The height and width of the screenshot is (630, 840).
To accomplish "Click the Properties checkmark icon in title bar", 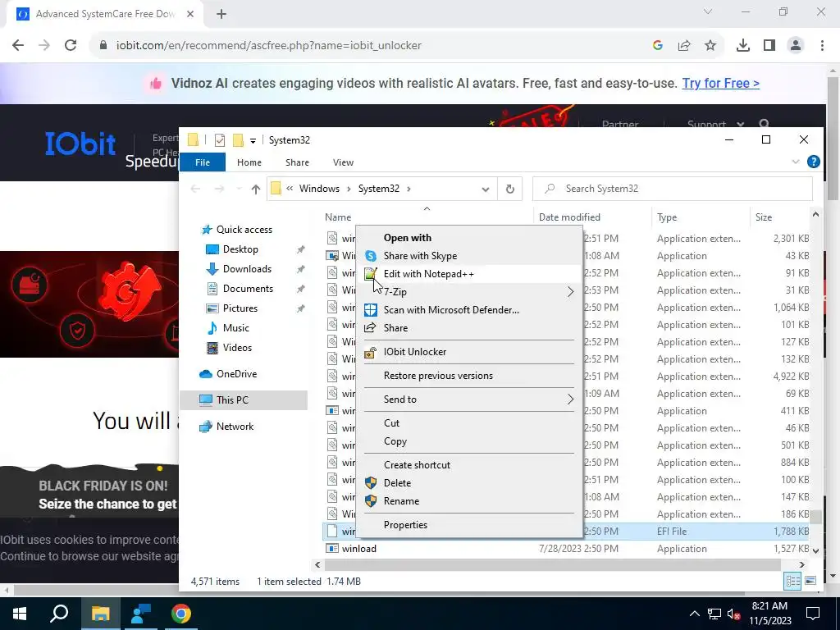I will pos(220,139).
